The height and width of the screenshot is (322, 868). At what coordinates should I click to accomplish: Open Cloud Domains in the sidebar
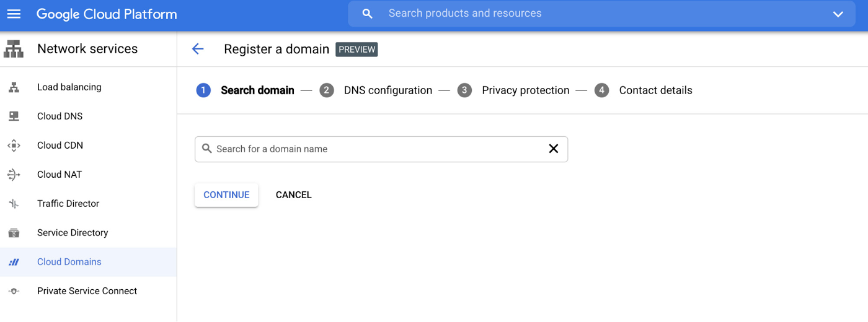(x=69, y=262)
